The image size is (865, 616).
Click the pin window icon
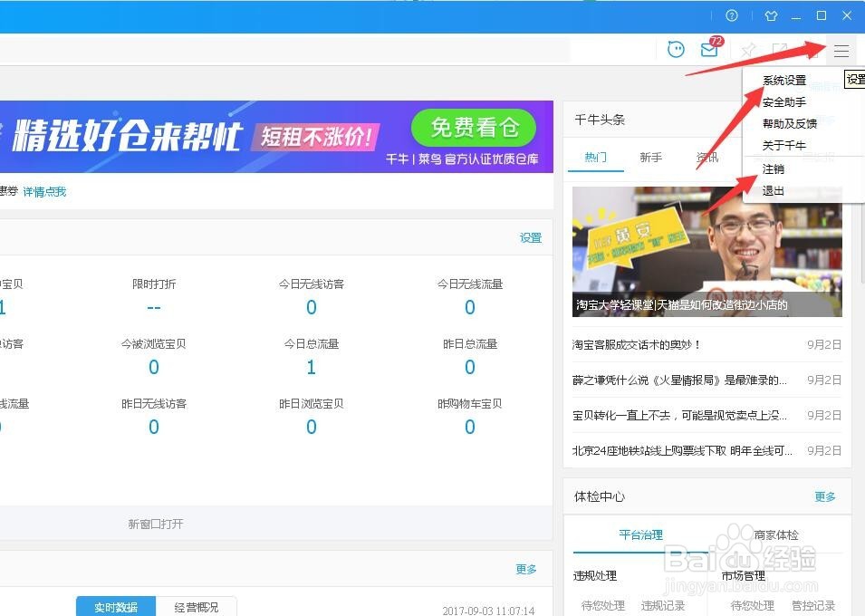[x=748, y=50]
